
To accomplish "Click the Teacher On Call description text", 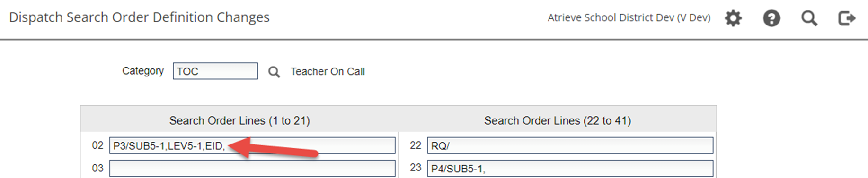I will point(328,71).
